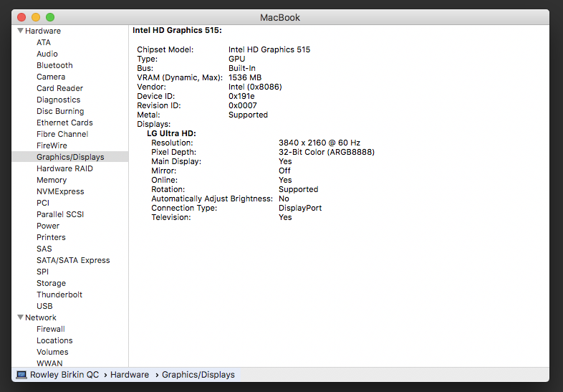Open Power information
Viewport: 563px width, 392px height.
pyautogui.click(x=48, y=226)
